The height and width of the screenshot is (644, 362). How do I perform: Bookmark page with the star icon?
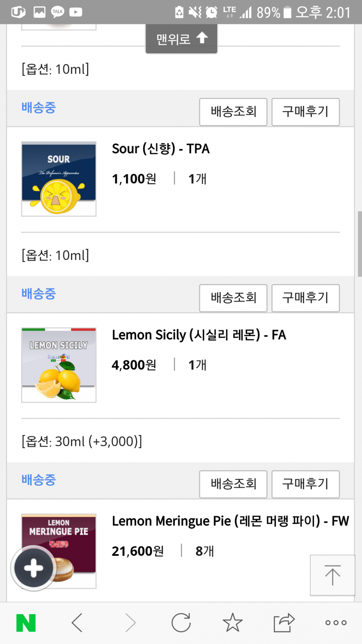(x=233, y=622)
